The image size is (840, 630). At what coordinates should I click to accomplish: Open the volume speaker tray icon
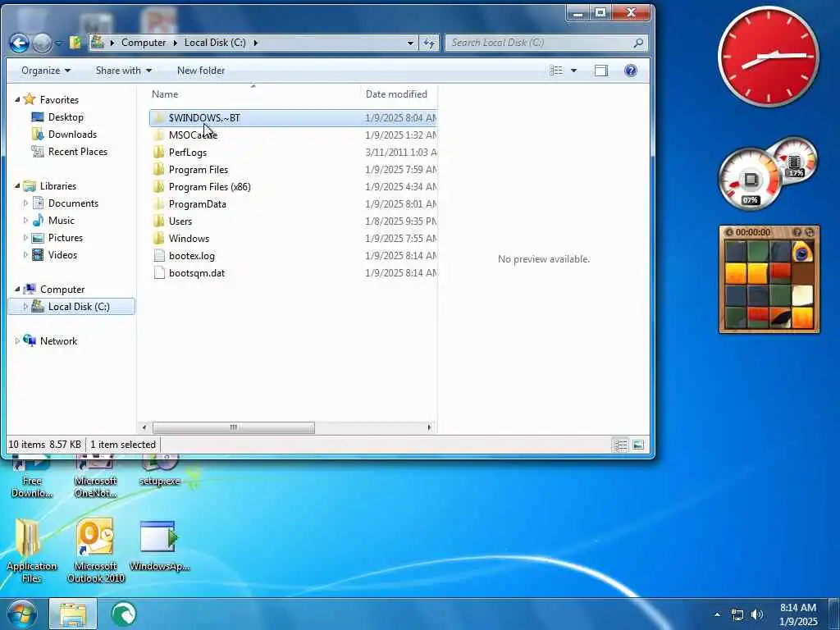(756, 615)
